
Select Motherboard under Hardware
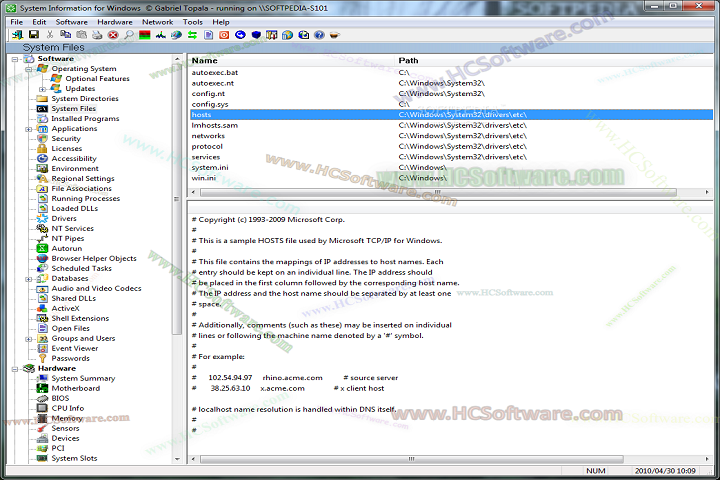coord(75,389)
